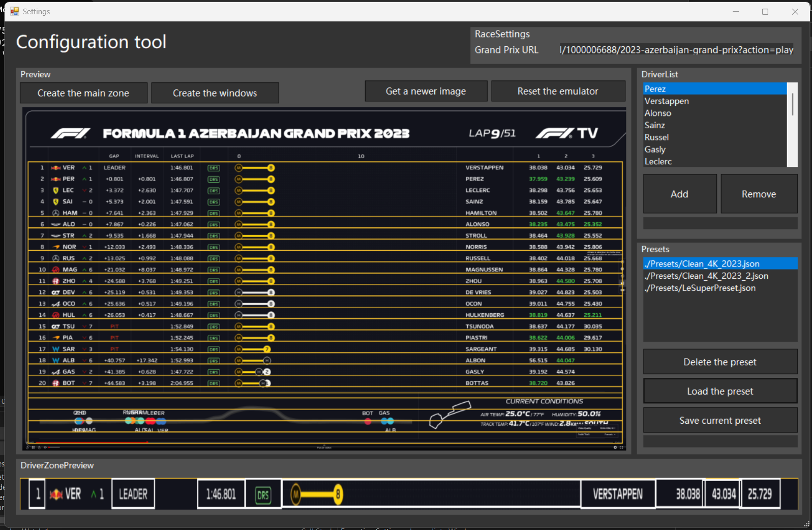This screenshot has height=530, width=812.
Task: Choose Russel from the DriverList
Action: [x=715, y=137]
